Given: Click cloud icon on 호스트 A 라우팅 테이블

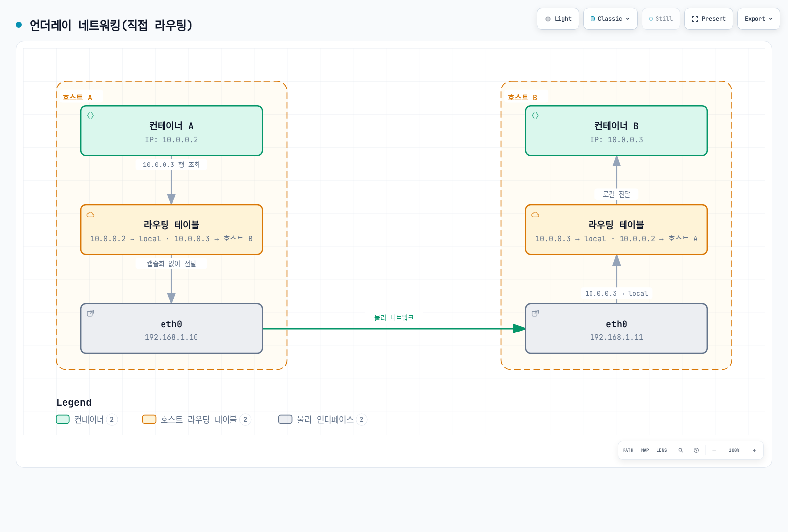Looking at the screenshot, I should point(91,215).
